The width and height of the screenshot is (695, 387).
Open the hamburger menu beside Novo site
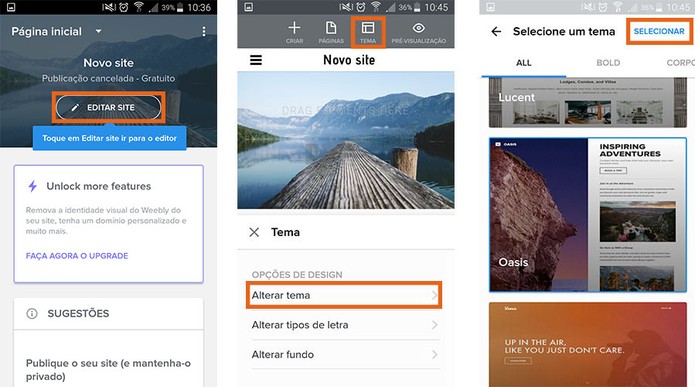click(x=256, y=60)
